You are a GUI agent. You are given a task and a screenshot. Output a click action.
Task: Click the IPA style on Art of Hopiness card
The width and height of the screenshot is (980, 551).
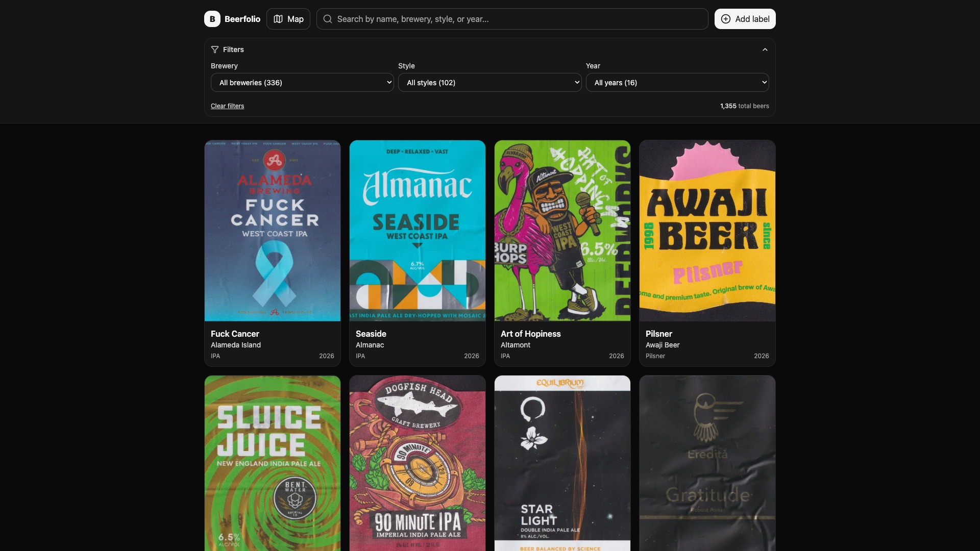[x=505, y=356]
